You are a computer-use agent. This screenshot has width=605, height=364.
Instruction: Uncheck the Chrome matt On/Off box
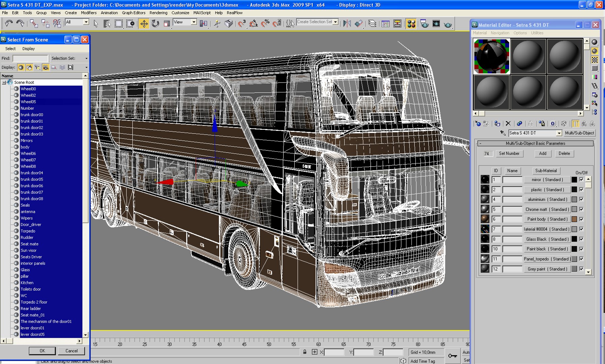(x=581, y=209)
